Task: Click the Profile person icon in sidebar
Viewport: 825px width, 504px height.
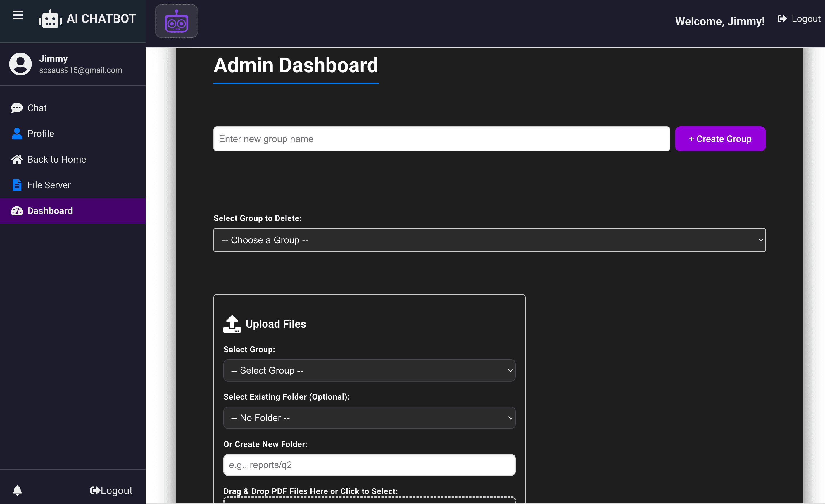Action: (x=17, y=133)
